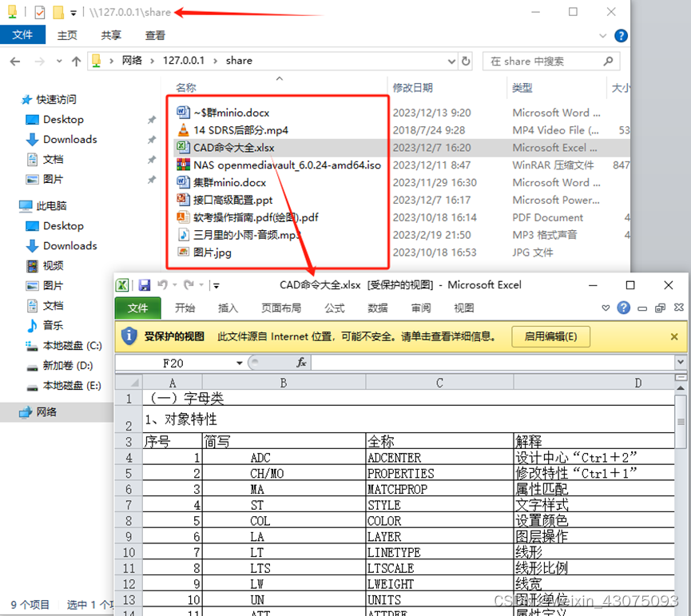Dismiss the protected view warning bar
The height and width of the screenshot is (616, 691).
(673, 336)
